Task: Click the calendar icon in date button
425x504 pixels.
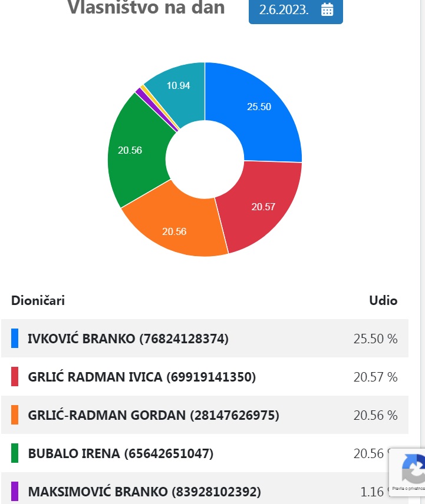Action: click(x=327, y=10)
